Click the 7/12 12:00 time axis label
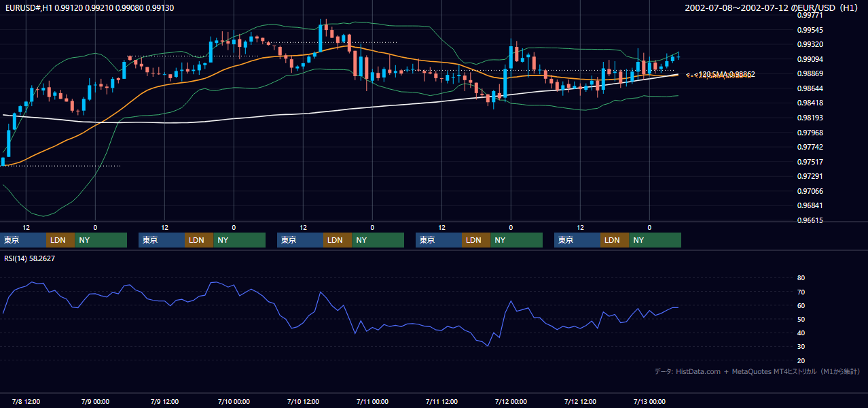Screen dimensions: 868x408 [x=581, y=401]
